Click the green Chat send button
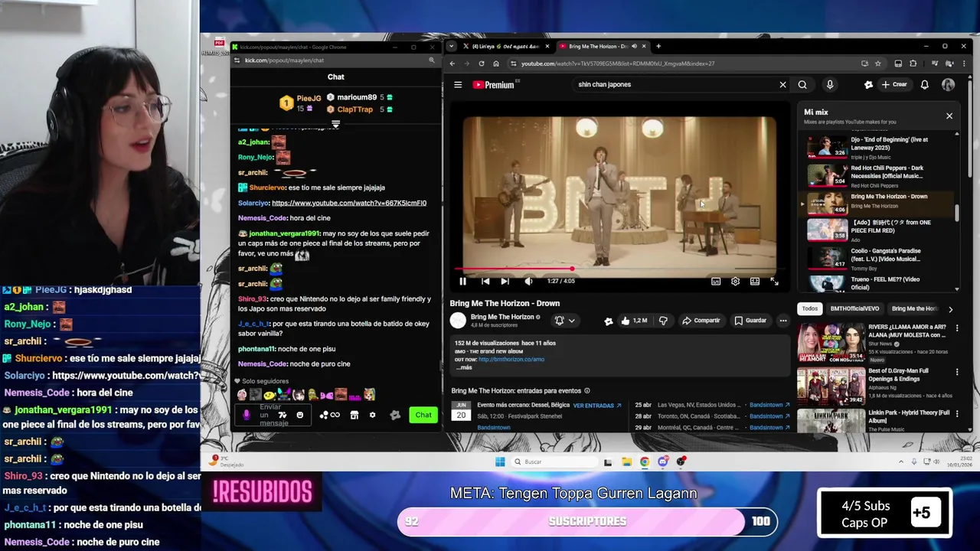 point(423,415)
